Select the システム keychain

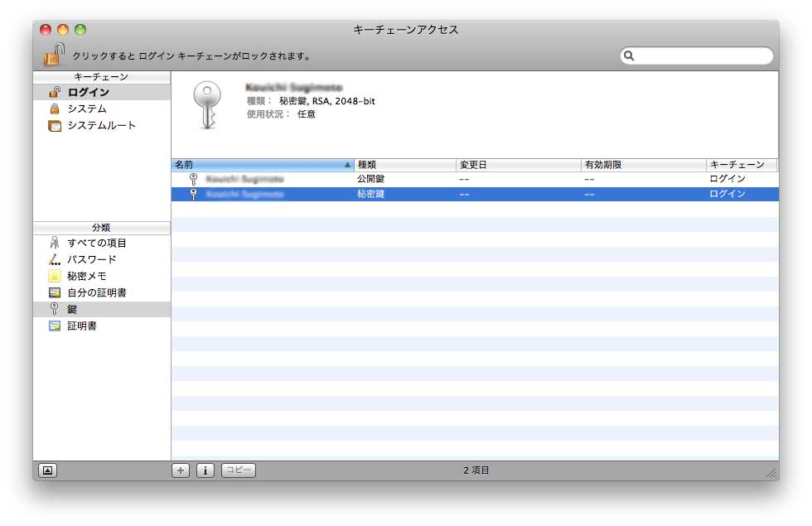point(86,109)
